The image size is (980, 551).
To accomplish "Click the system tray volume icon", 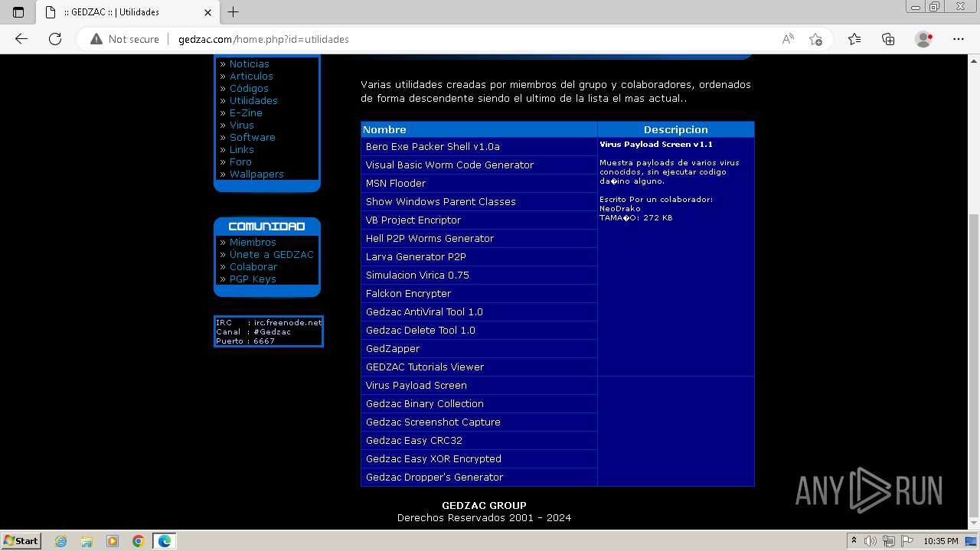I will pos(871,541).
